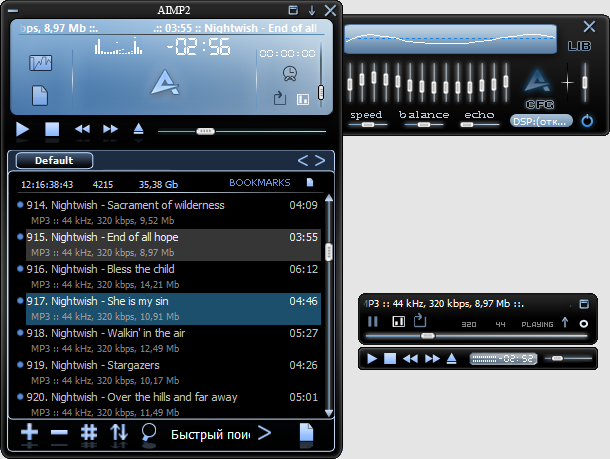Screen dimensions: 610x459
Task: Toggle equalizer icon in mini player
Action: click(399, 321)
